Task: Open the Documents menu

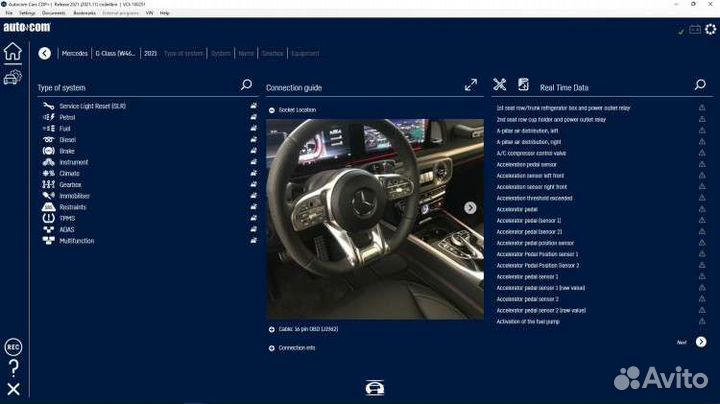Action: (x=54, y=13)
